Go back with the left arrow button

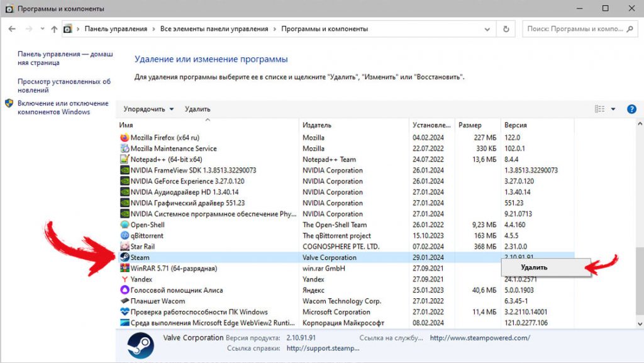[x=12, y=29]
